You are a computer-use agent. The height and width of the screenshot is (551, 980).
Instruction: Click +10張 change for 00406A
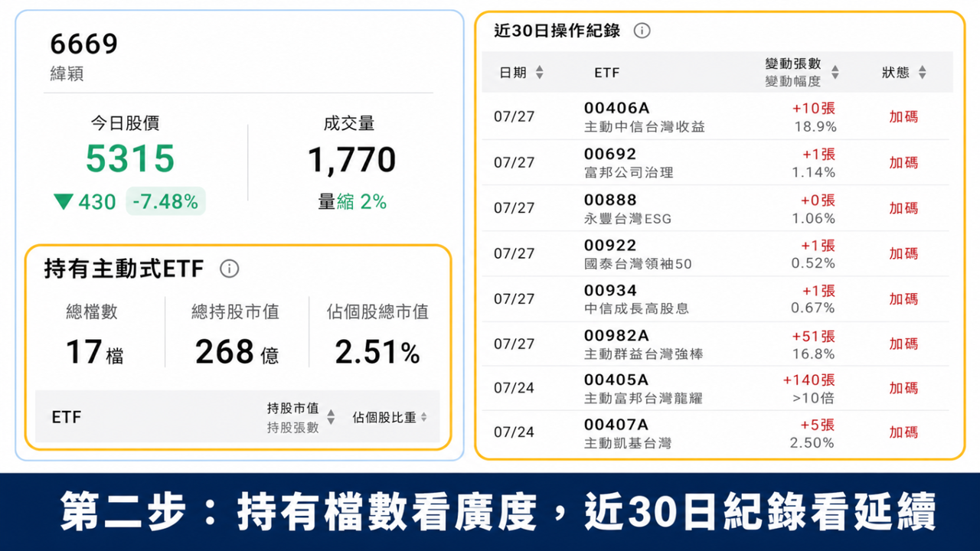click(814, 109)
